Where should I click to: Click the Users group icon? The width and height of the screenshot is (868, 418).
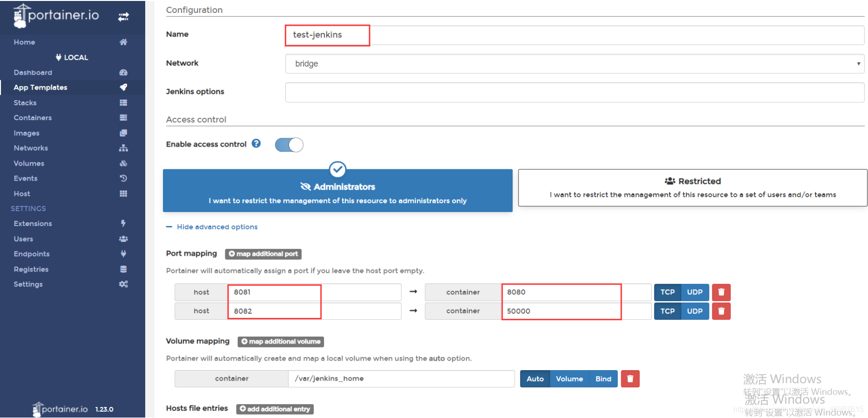point(123,239)
